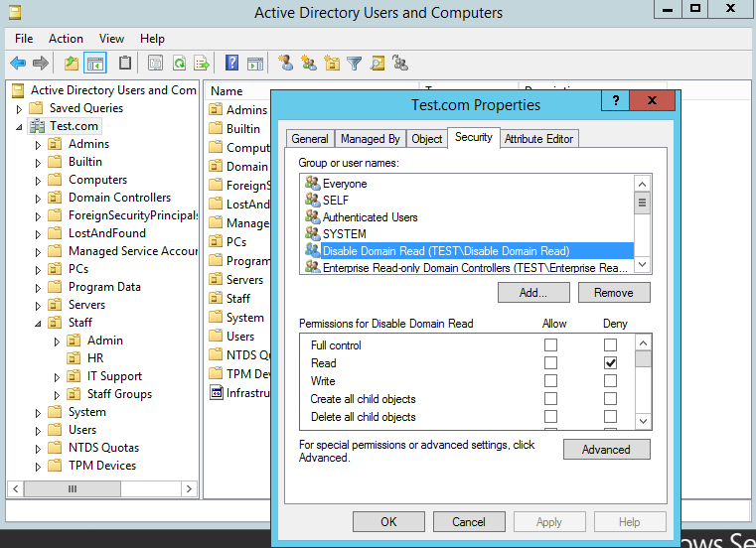The image size is (756, 548).
Task: Click the Up one level folder icon
Action: [72, 63]
